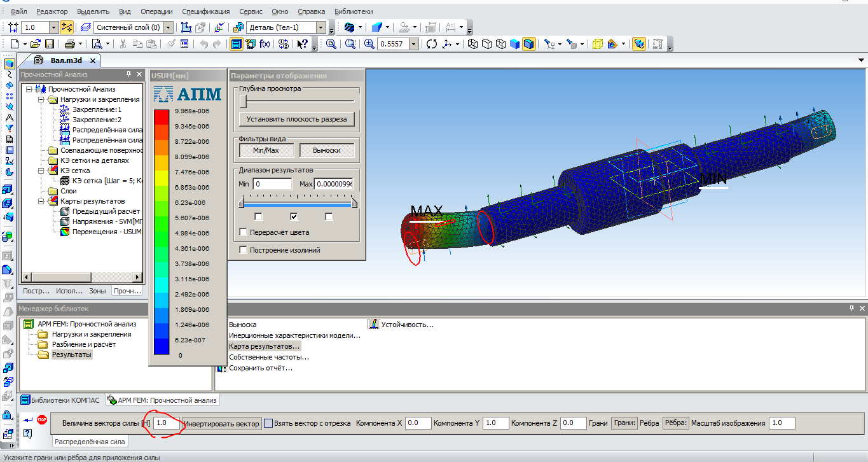
Task: Open the Библиотеки menu
Action: coord(353,11)
